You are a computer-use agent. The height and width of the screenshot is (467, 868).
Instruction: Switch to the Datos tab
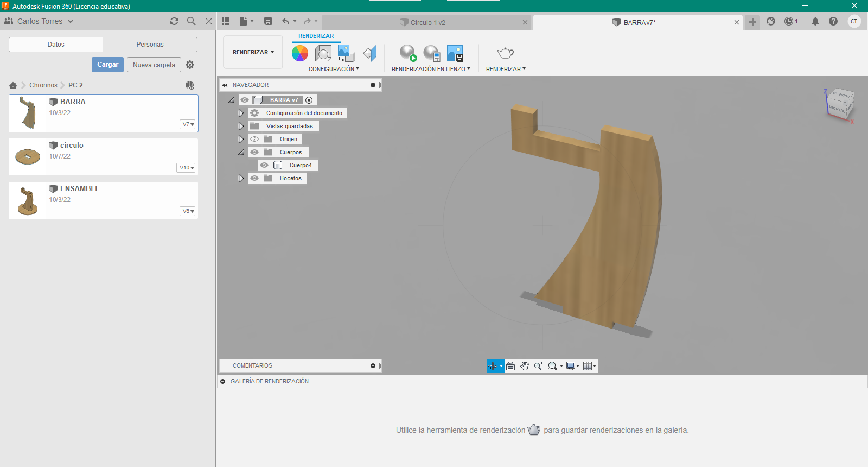56,45
